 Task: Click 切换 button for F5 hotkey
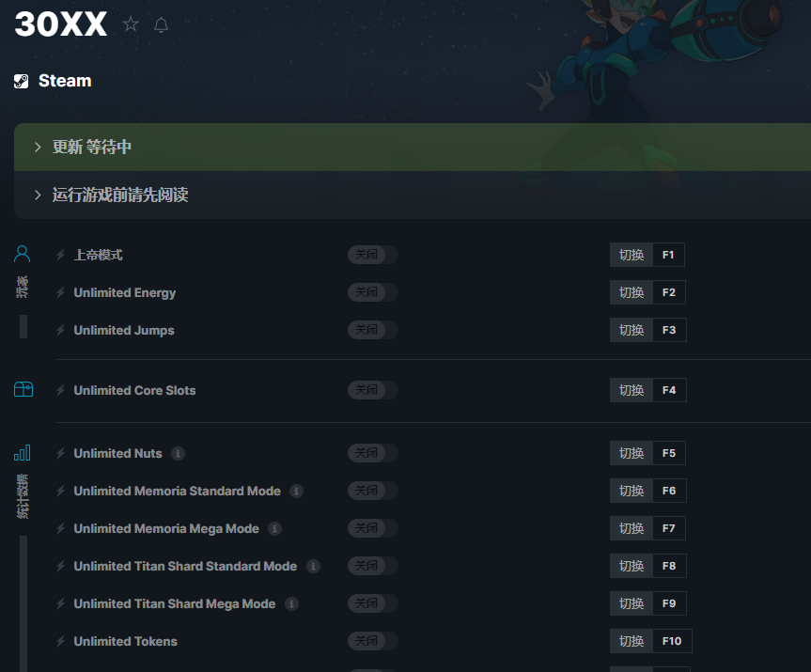click(x=632, y=453)
